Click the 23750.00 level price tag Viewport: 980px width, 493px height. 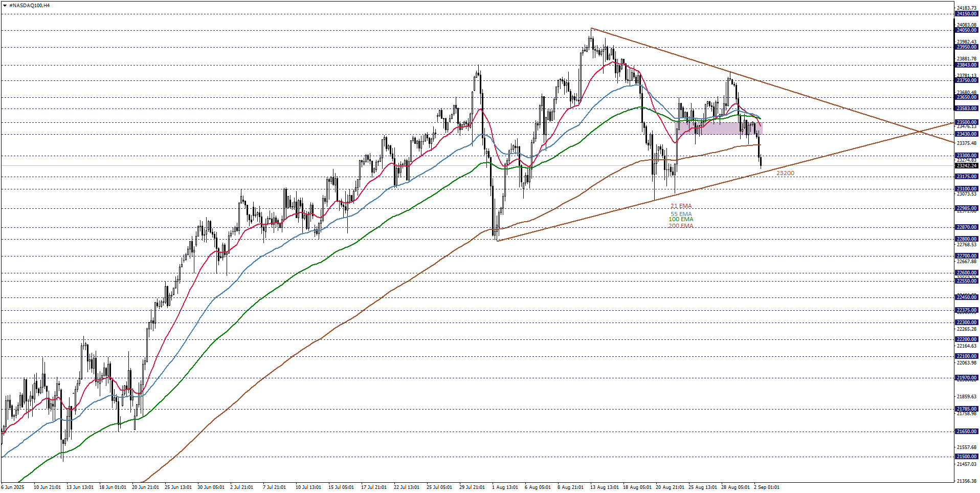coord(967,80)
